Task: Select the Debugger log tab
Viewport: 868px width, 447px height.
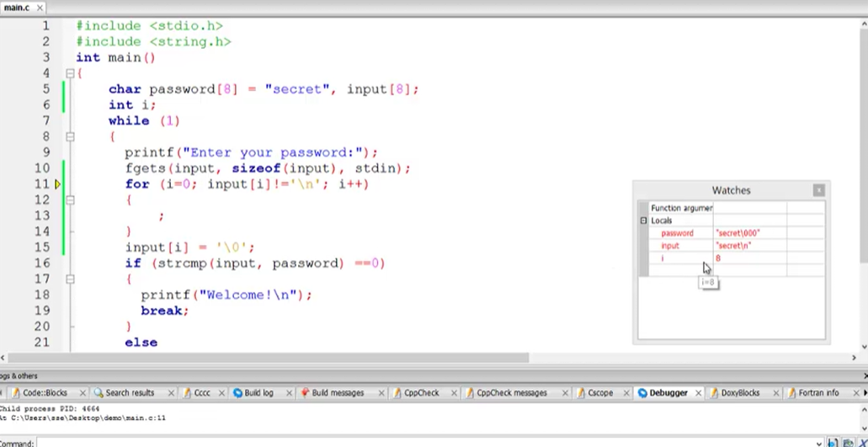Action: [x=668, y=393]
